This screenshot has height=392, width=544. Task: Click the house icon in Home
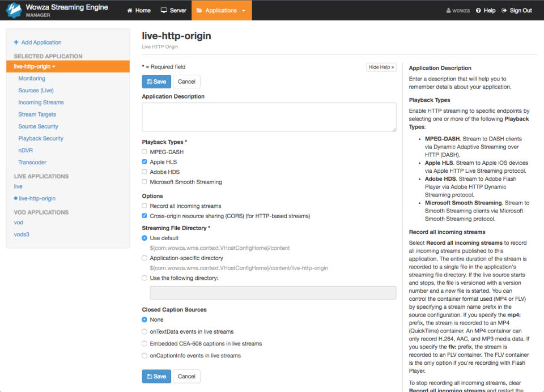[x=130, y=10]
